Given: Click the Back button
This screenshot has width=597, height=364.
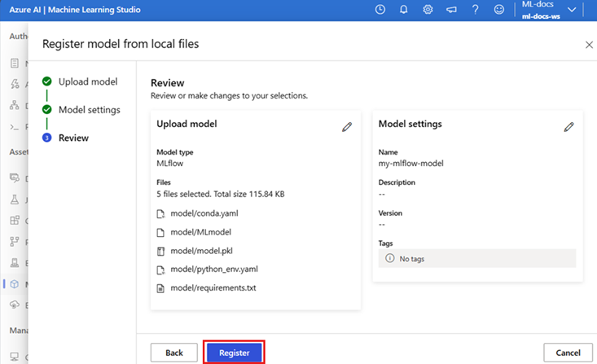Looking at the screenshot, I should click(x=174, y=353).
